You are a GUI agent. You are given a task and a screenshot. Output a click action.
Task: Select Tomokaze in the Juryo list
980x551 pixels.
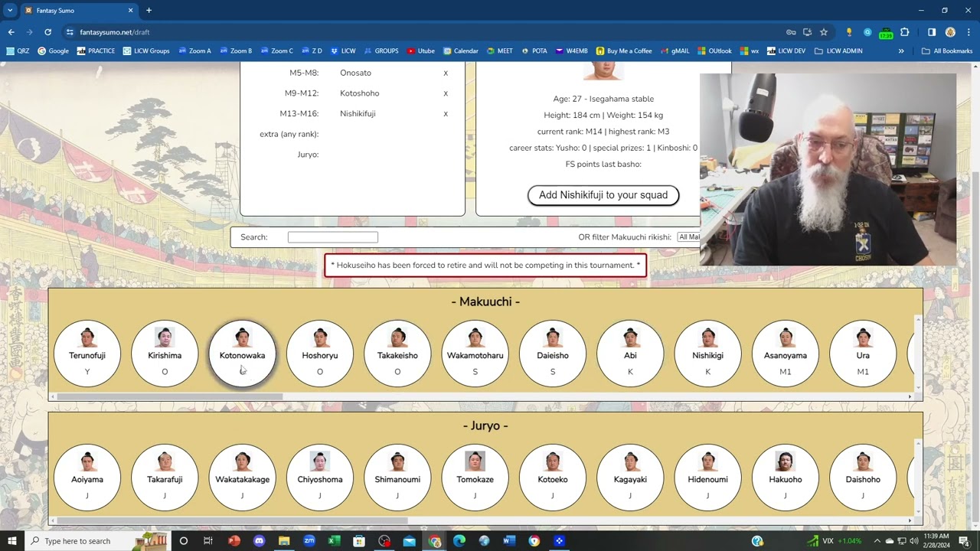(475, 477)
